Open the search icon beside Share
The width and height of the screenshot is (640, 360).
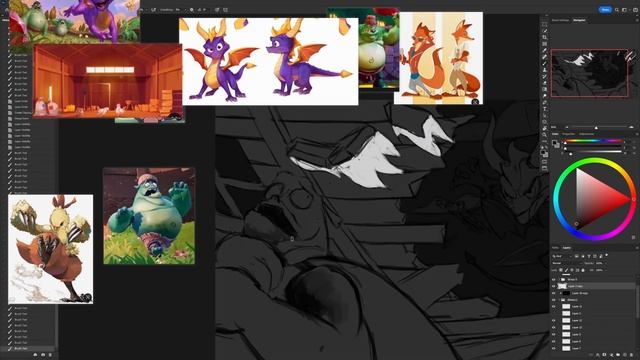point(617,9)
